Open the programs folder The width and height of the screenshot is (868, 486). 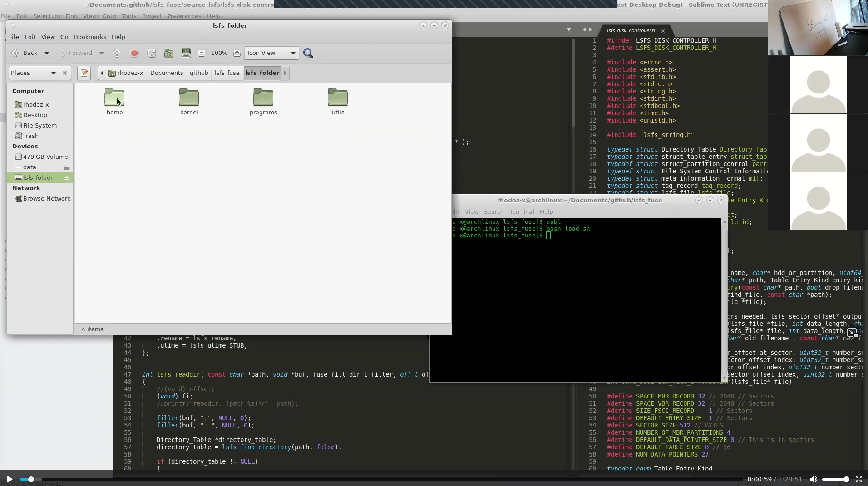(263, 101)
